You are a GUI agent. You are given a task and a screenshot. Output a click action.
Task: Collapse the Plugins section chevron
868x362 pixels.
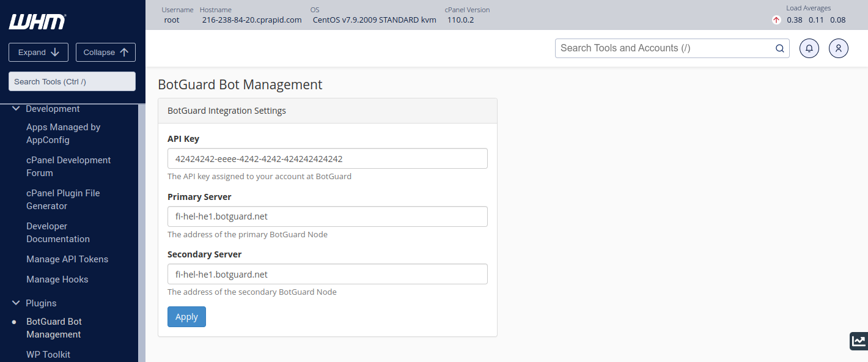[16, 303]
